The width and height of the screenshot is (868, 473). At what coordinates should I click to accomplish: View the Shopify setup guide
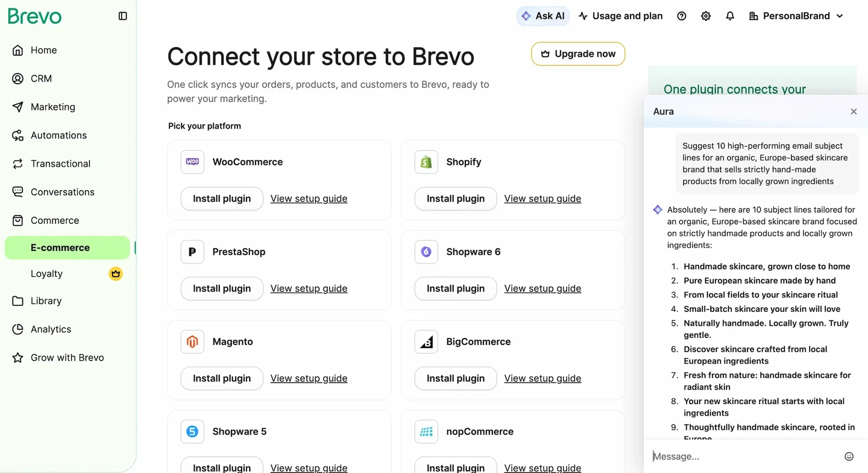[x=542, y=198]
